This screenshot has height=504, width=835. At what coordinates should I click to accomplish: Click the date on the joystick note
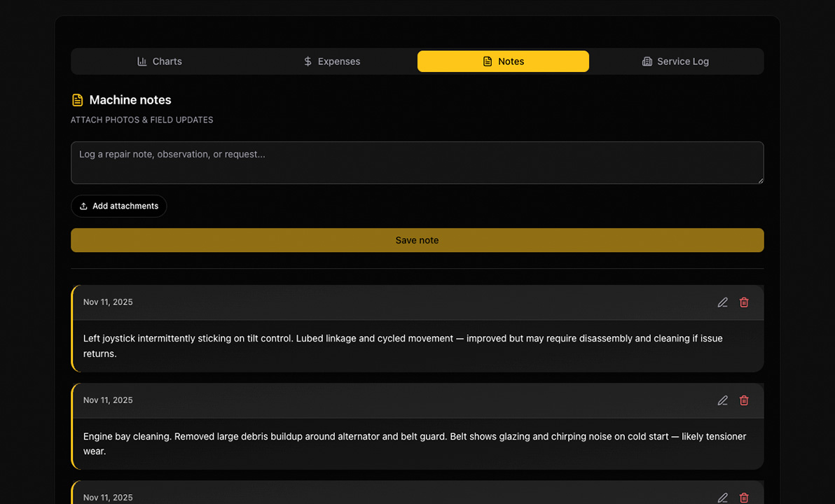click(x=108, y=302)
